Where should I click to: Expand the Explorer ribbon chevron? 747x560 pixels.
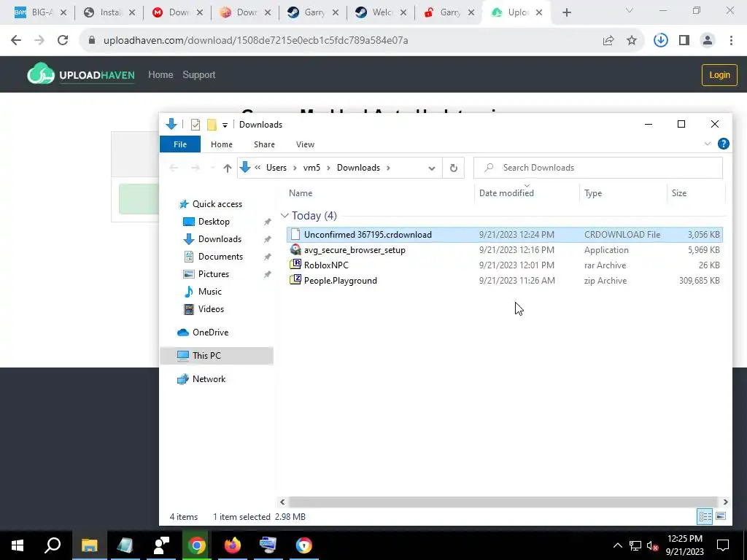pyautogui.click(x=708, y=144)
